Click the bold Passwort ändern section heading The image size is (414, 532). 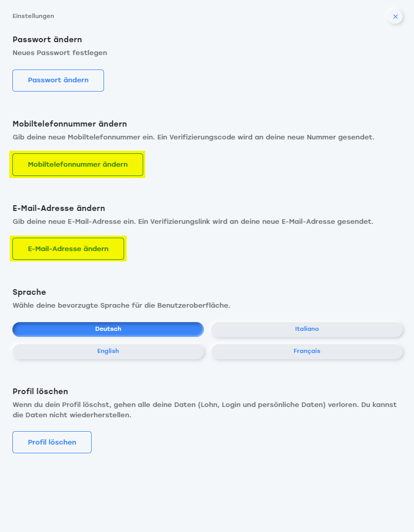pos(47,39)
